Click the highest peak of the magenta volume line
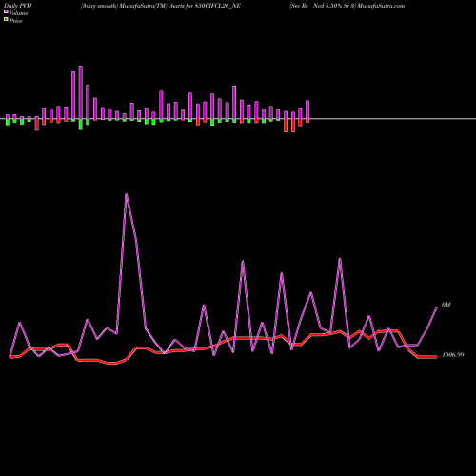The height and width of the screenshot is (476, 476). 127,194
